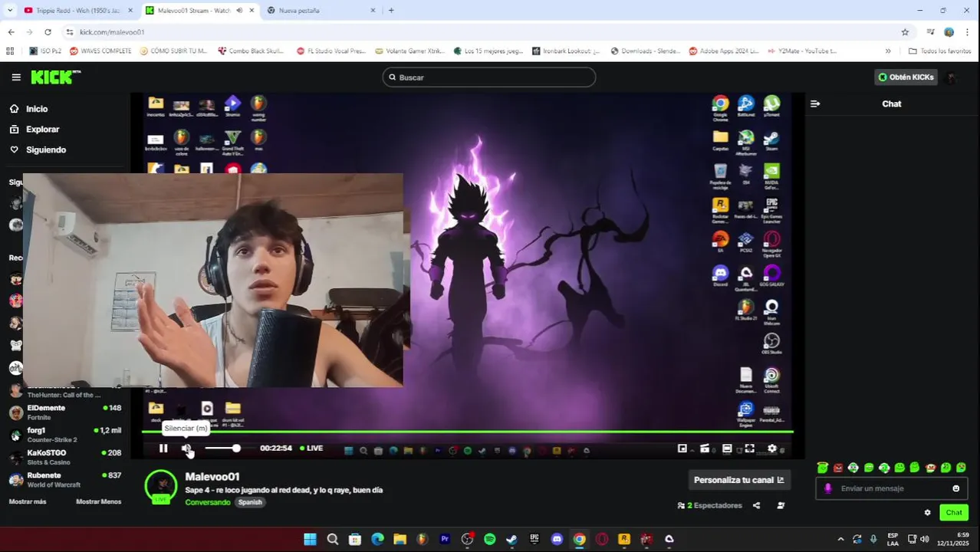Open the player settings gear
The height and width of the screenshot is (552, 980).
pyautogui.click(x=772, y=449)
